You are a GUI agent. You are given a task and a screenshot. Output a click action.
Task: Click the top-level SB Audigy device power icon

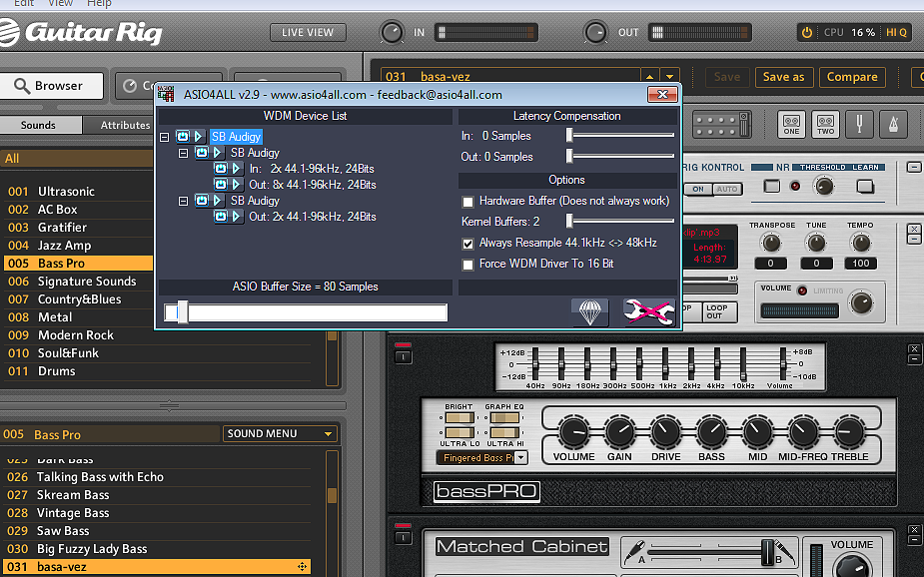(183, 137)
